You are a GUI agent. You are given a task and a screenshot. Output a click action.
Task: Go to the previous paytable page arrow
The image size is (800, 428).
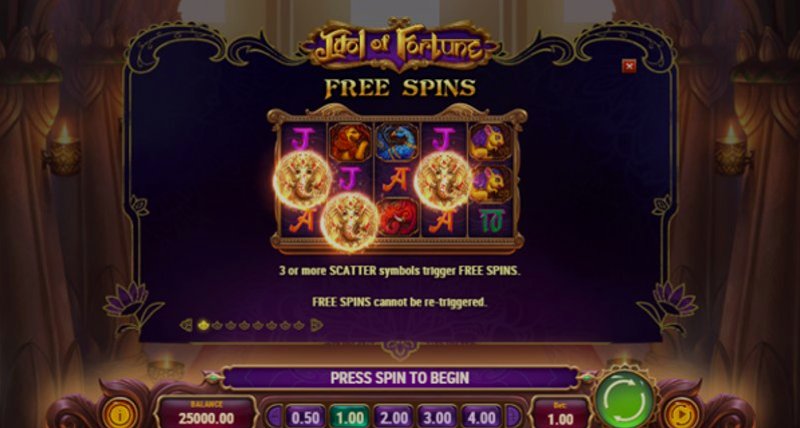(186, 325)
